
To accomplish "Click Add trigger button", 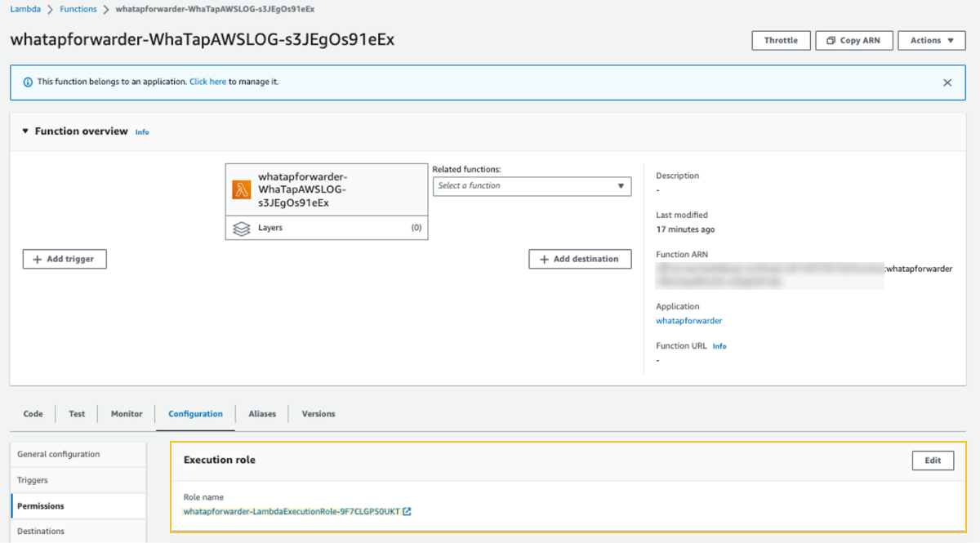I will click(x=65, y=259).
